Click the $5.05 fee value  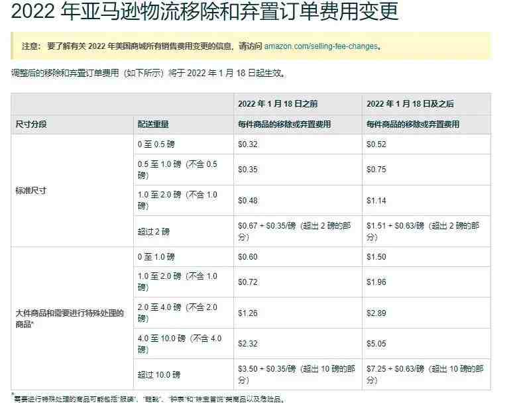tap(376, 344)
